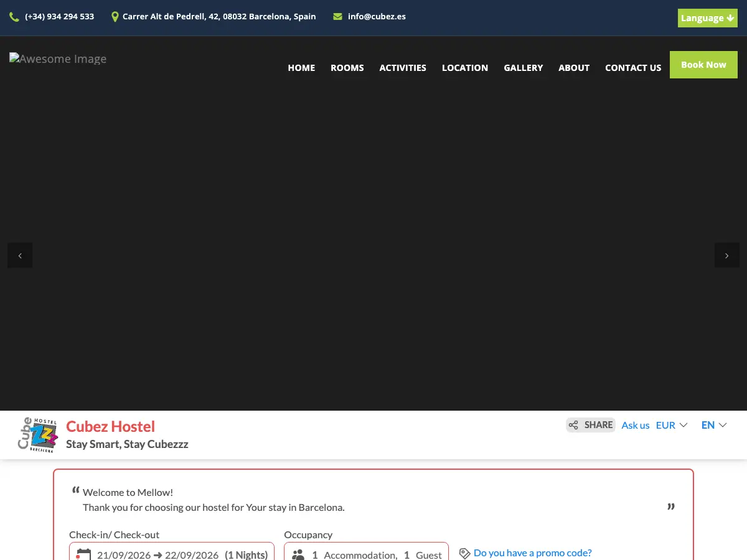Screen dimensions: 747x560
Task: Open the ABOUT menu item
Action: tap(574, 68)
